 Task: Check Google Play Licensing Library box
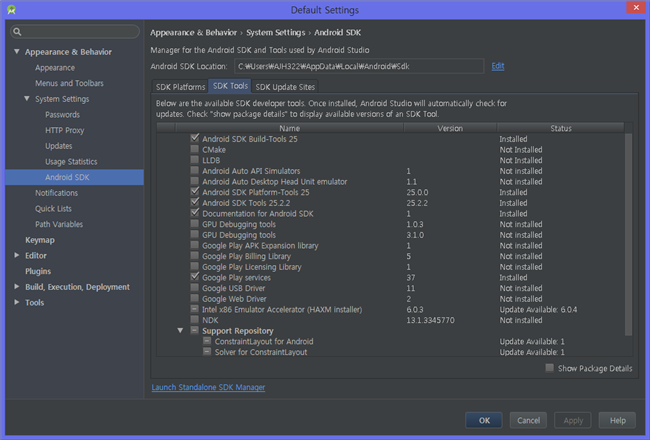[194, 267]
